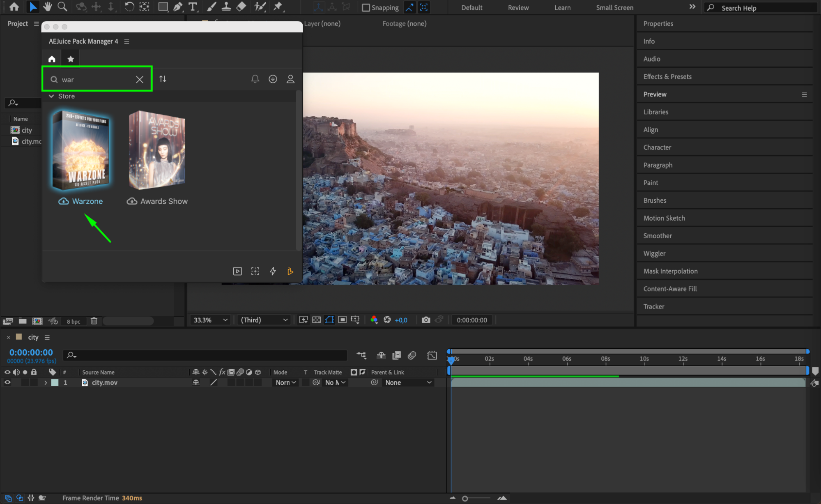This screenshot has width=821, height=504.
Task: Enable the Snapping checkbox
Action: pos(366,7)
